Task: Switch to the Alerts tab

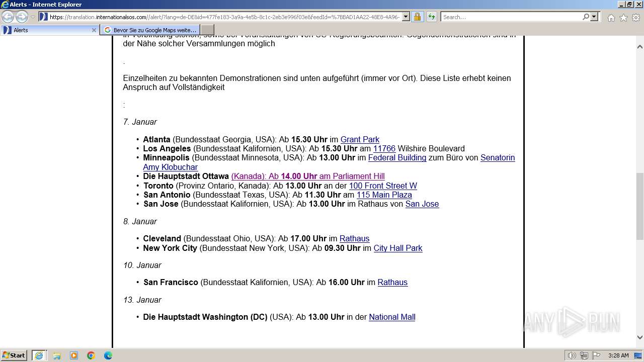Action: tap(49, 30)
